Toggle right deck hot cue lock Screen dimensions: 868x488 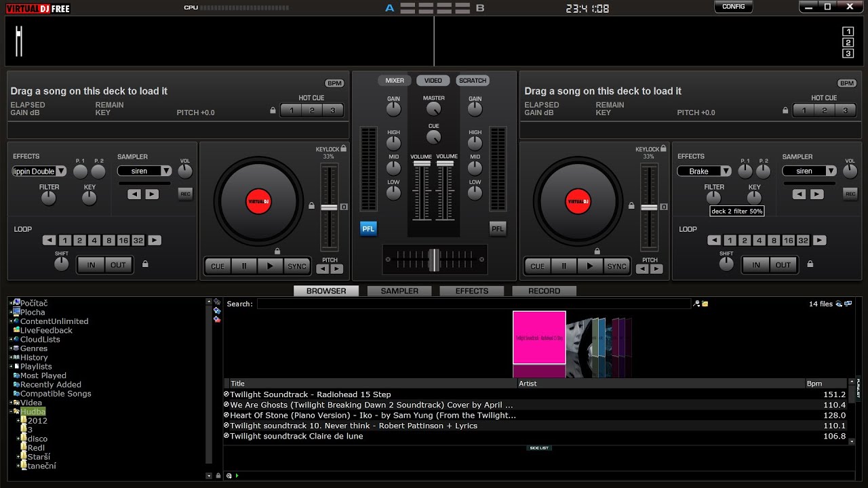787,110
